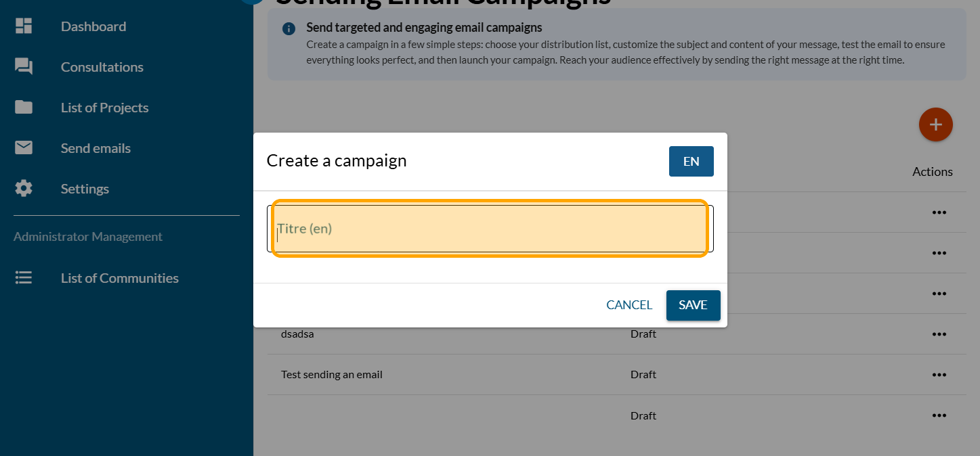Click the Consultations chat bubble icon
The height and width of the screenshot is (456, 980).
[x=24, y=66]
